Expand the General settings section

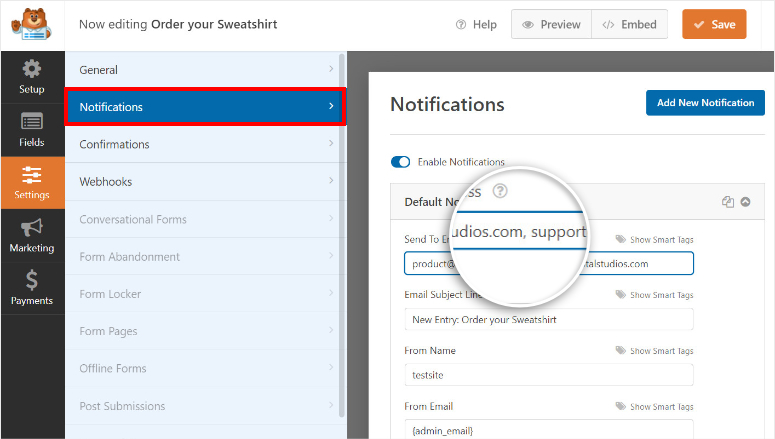(x=205, y=70)
